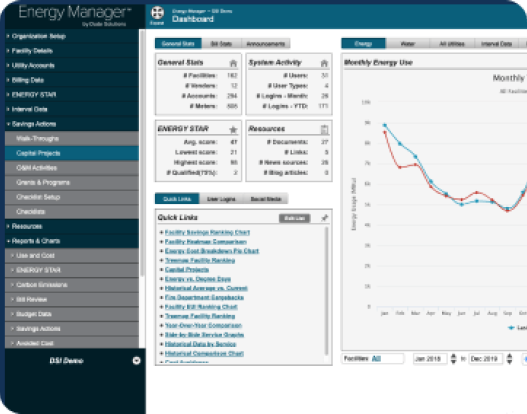Expand Organization Setup in the sidebar

click(x=72, y=36)
